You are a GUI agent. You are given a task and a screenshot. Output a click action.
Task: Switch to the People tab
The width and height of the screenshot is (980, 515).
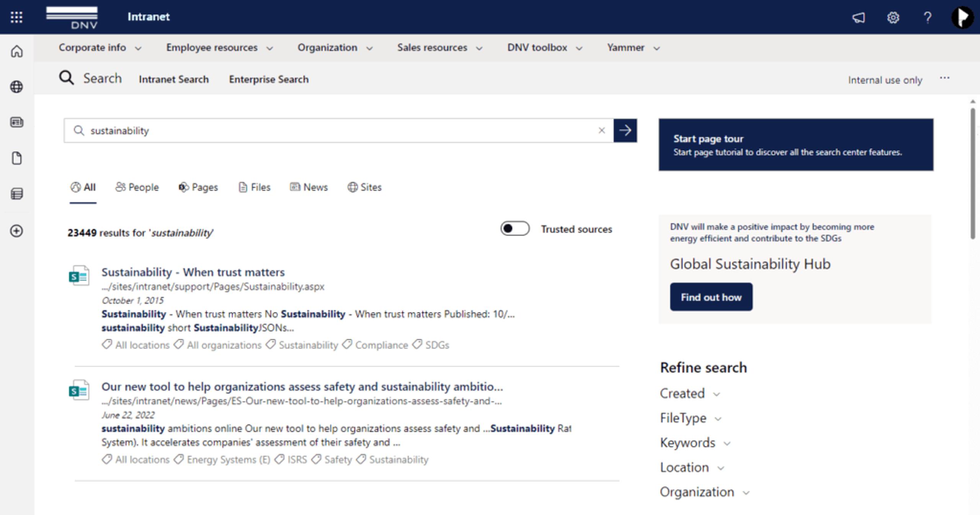[137, 187]
